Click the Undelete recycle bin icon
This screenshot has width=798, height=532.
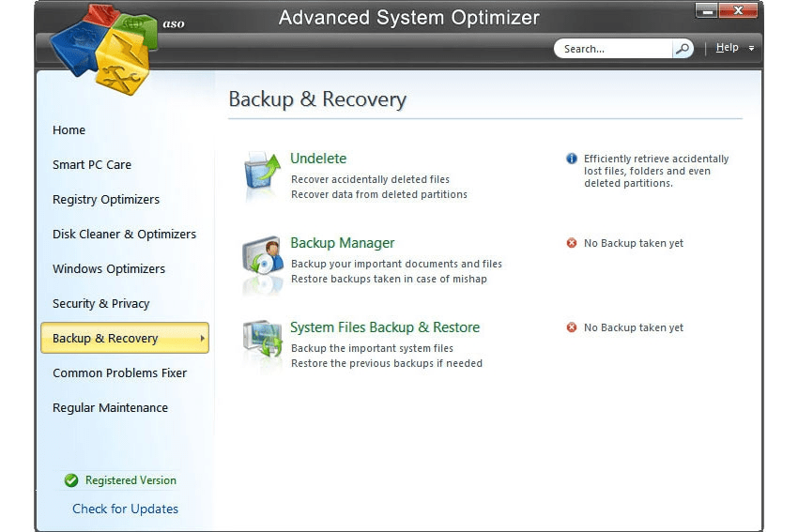pos(262,172)
